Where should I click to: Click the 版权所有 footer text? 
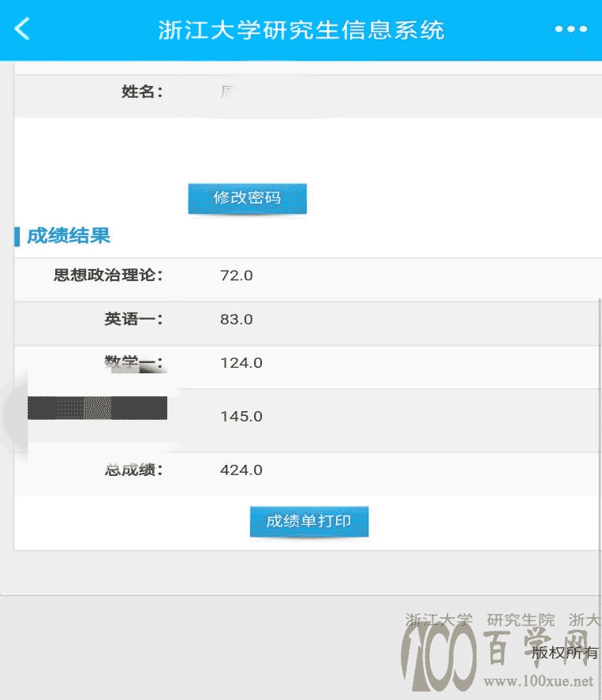565,652
